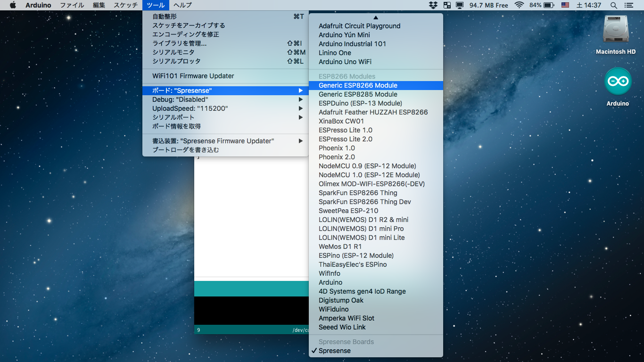The width and height of the screenshot is (644, 362).
Task: Click the US flag input source icon
Action: (565, 5)
